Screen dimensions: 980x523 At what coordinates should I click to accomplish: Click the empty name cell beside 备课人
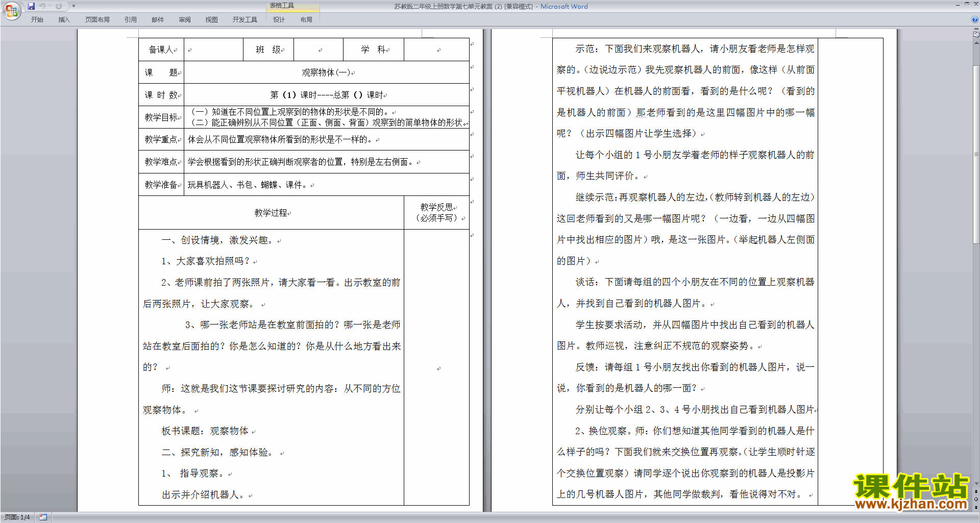[x=213, y=49]
